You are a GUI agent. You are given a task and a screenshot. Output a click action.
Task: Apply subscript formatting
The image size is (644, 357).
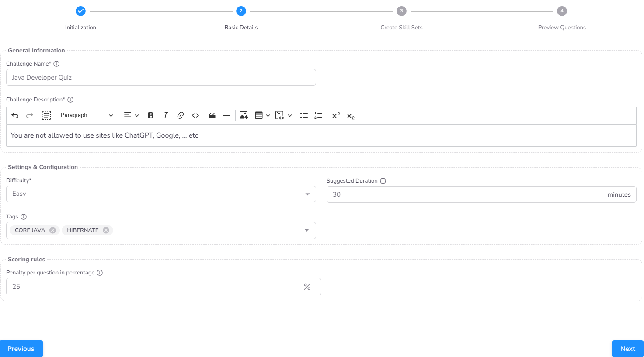[350, 116]
